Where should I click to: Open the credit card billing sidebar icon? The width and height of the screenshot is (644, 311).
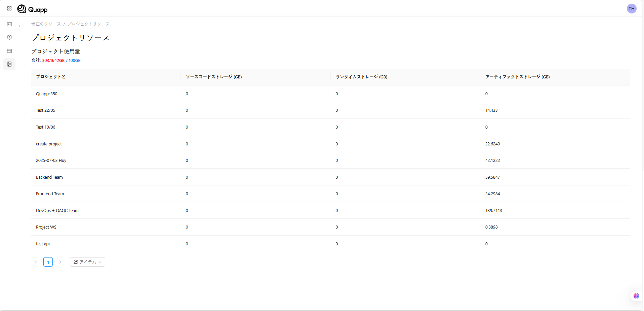tap(9, 51)
